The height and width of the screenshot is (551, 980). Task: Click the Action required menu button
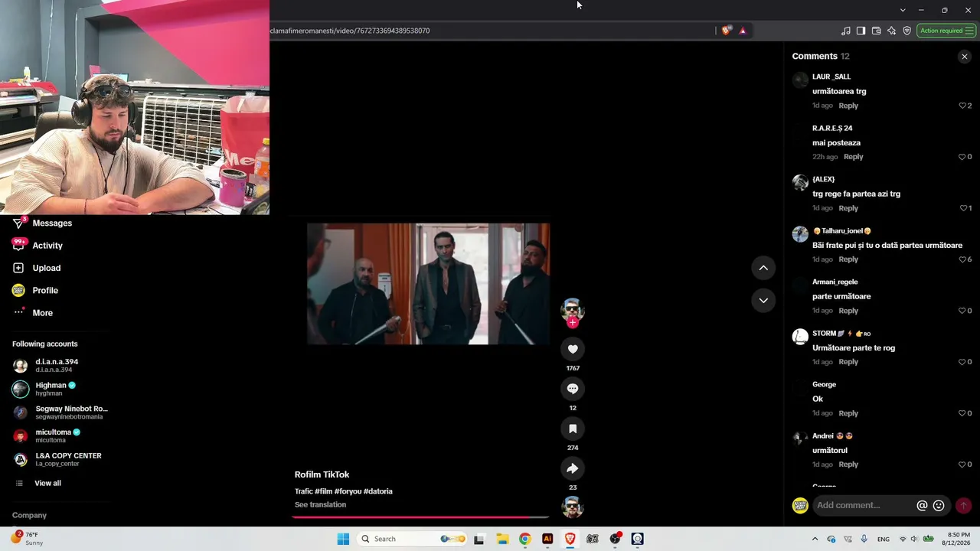pos(946,31)
